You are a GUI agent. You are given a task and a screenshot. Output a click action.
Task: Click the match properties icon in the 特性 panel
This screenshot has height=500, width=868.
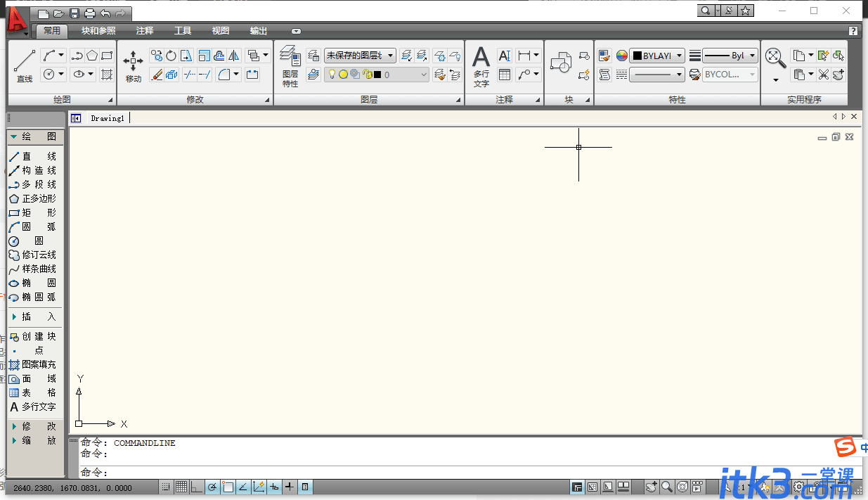coord(604,56)
